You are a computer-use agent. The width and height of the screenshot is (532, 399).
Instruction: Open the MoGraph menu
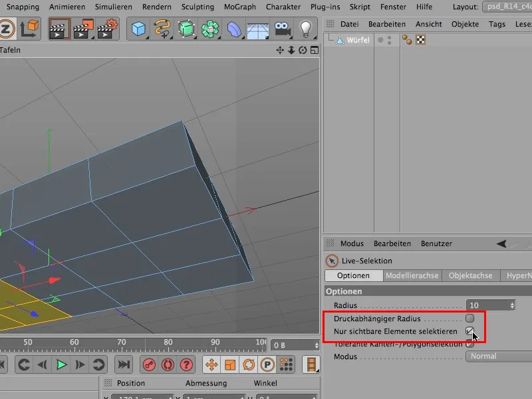click(240, 7)
